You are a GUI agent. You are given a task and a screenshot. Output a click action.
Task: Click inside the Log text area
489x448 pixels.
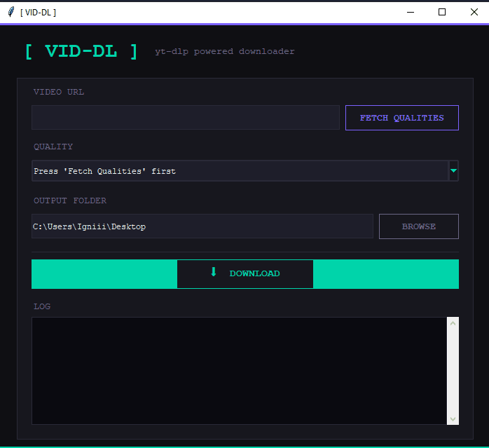tap(239, 371)
